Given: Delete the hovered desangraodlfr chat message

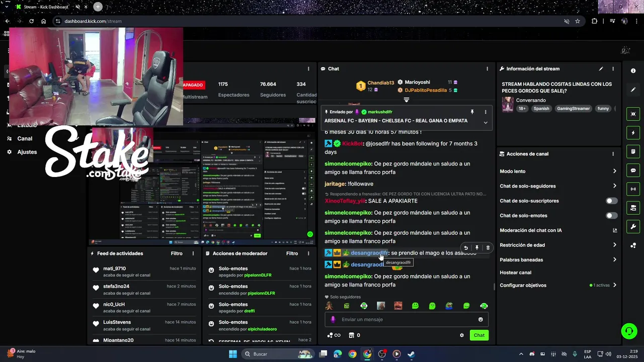Looking at the screenshot, I should pos(488,248).
